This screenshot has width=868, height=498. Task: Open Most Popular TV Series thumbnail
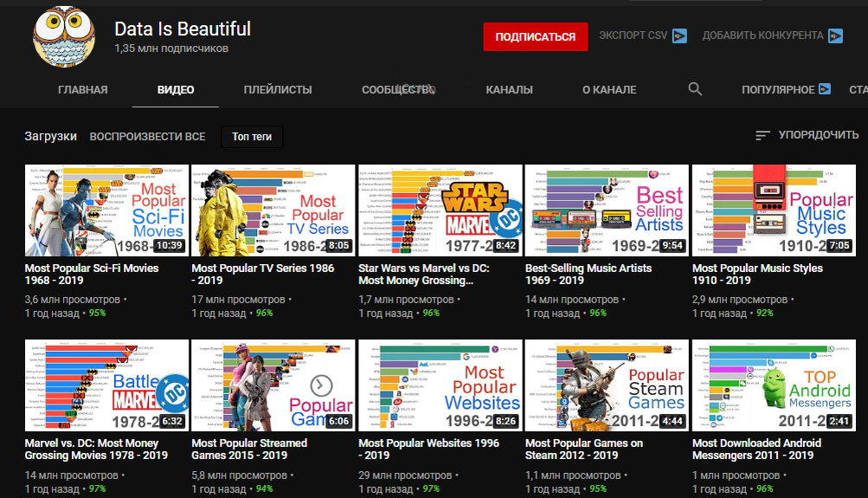click(x=273, y=210)
